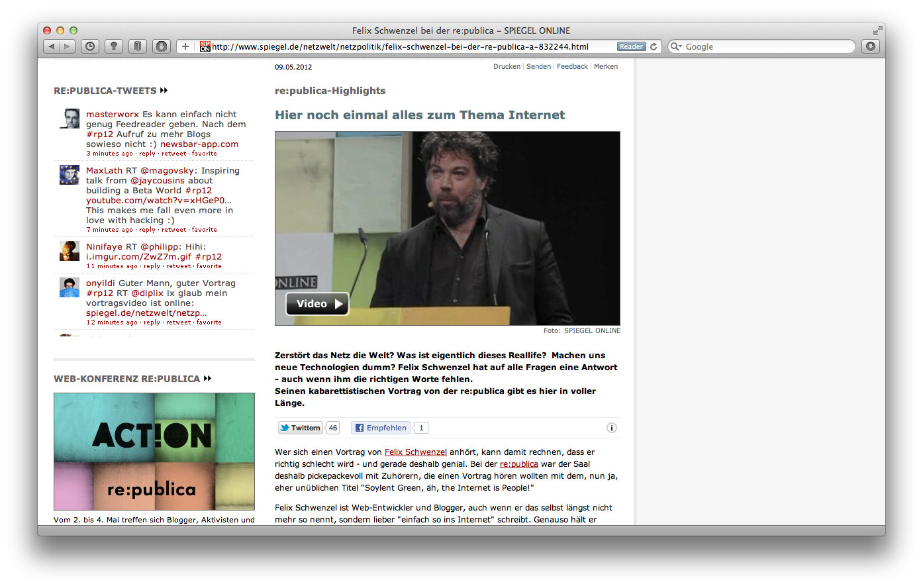
Task: Click the #rp12 hashtag in masterworx tweet
Action: click(100, 134)
